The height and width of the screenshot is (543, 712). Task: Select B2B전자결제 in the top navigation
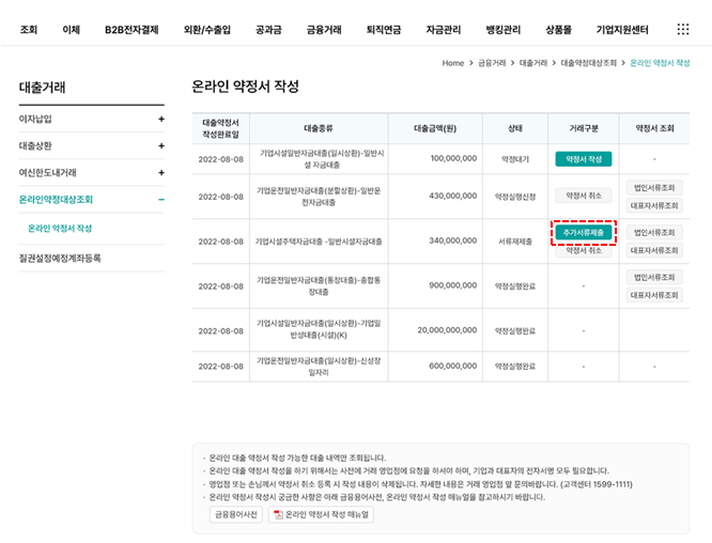[x=131, y=30]
